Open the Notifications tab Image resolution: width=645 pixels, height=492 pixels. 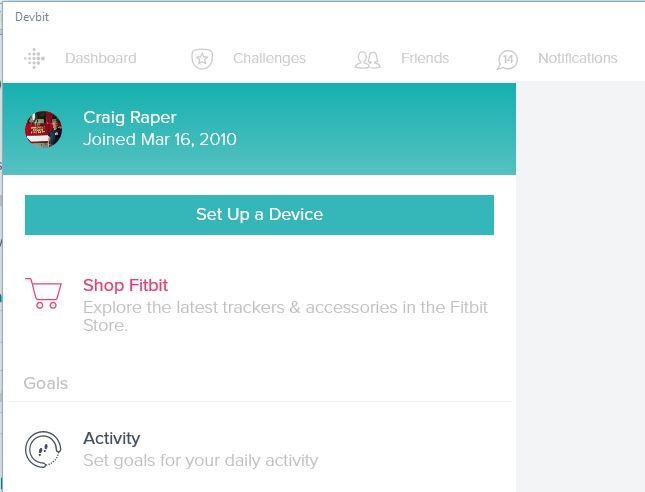click(578, 58)
